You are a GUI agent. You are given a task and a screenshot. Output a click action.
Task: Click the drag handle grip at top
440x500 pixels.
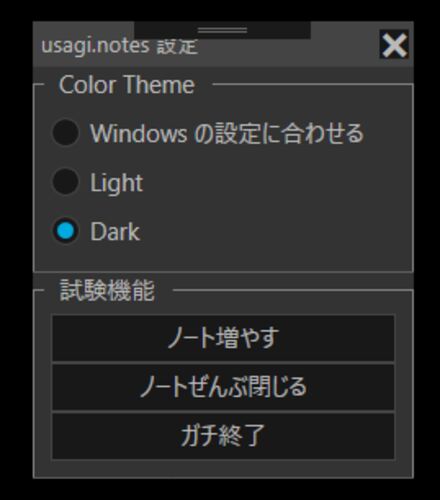[x=222, y=30]
